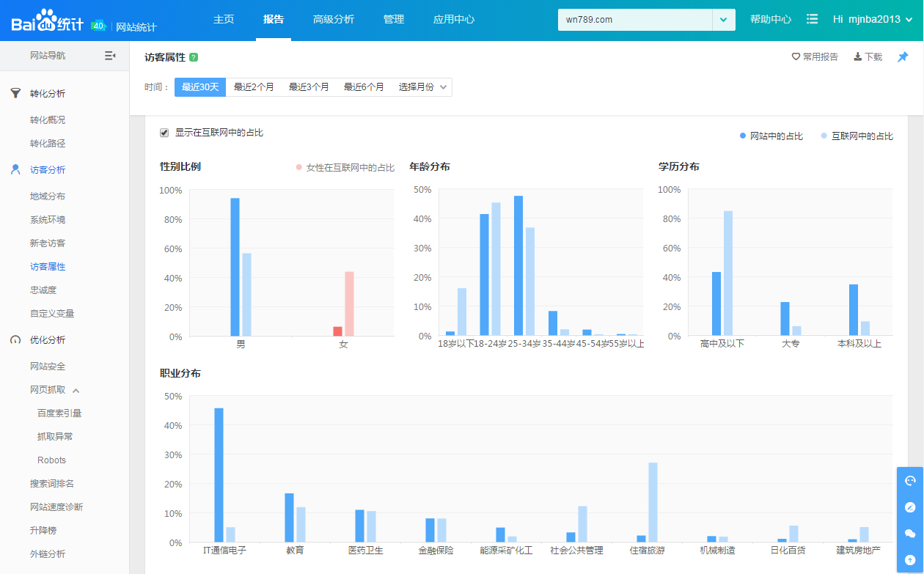Screen dimensions: 924x574
Task: Click the customer service headset icon
Action: point(910,481)
